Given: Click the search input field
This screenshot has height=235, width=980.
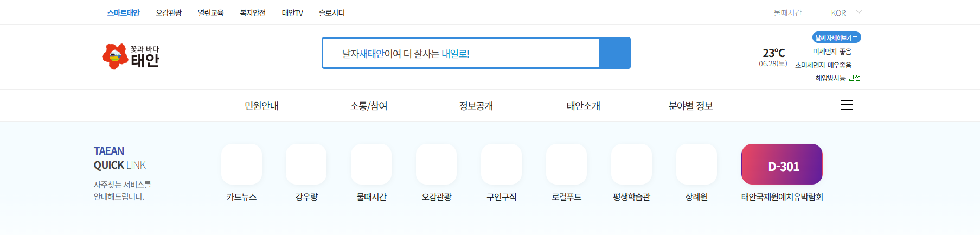Looking at the screenshot, I should [460, 53].
